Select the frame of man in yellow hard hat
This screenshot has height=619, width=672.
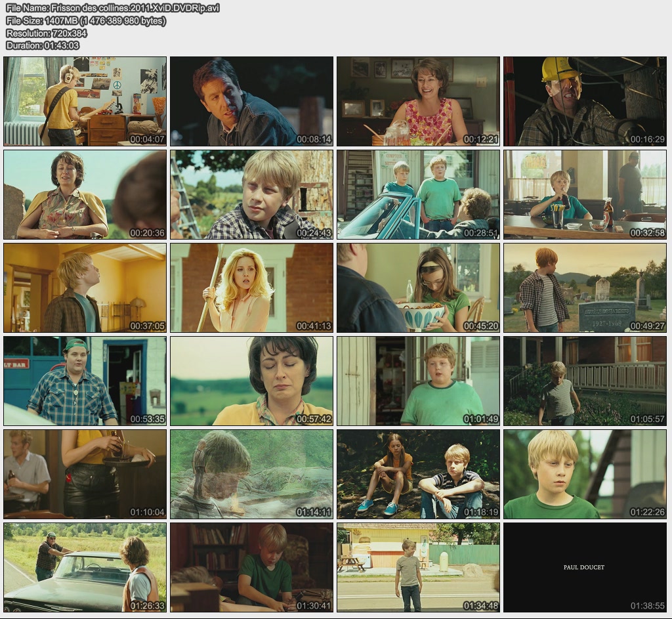pyautogui.click(x=585, y=101)
